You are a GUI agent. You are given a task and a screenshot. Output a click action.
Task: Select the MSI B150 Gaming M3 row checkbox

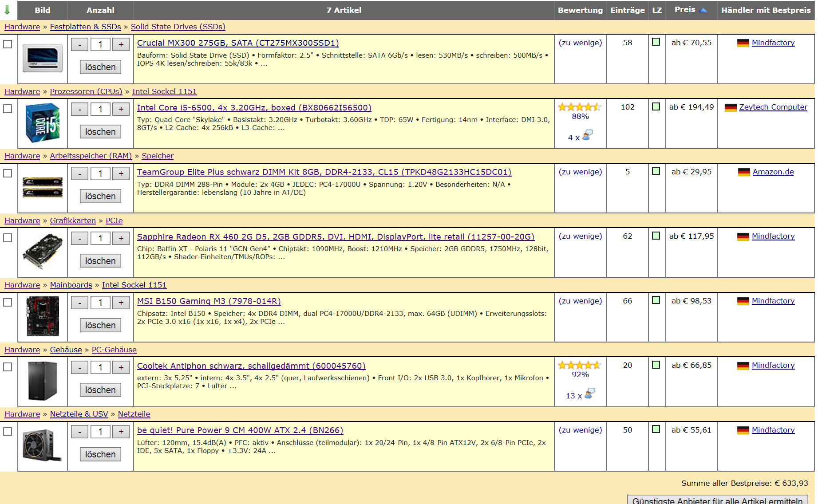(x=8, y=303)
